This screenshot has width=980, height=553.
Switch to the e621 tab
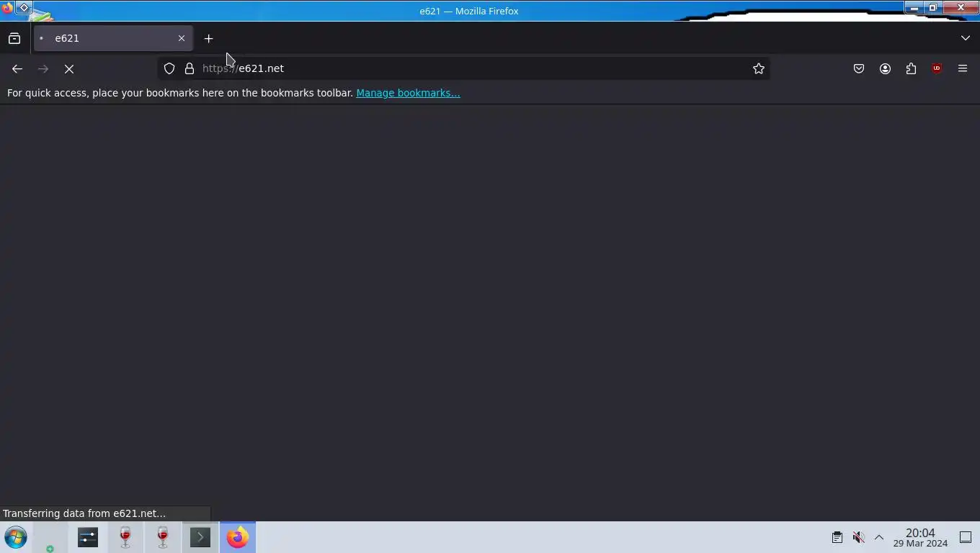[113, 38]
